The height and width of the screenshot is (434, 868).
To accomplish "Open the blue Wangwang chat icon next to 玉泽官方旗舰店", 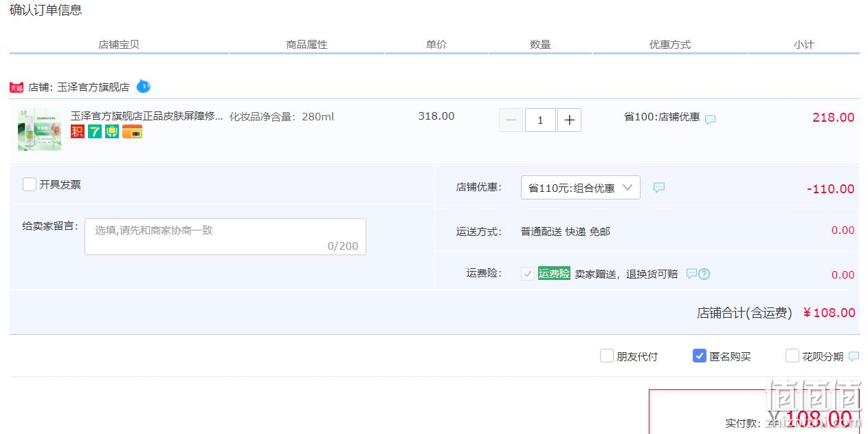I will point(143,87).
